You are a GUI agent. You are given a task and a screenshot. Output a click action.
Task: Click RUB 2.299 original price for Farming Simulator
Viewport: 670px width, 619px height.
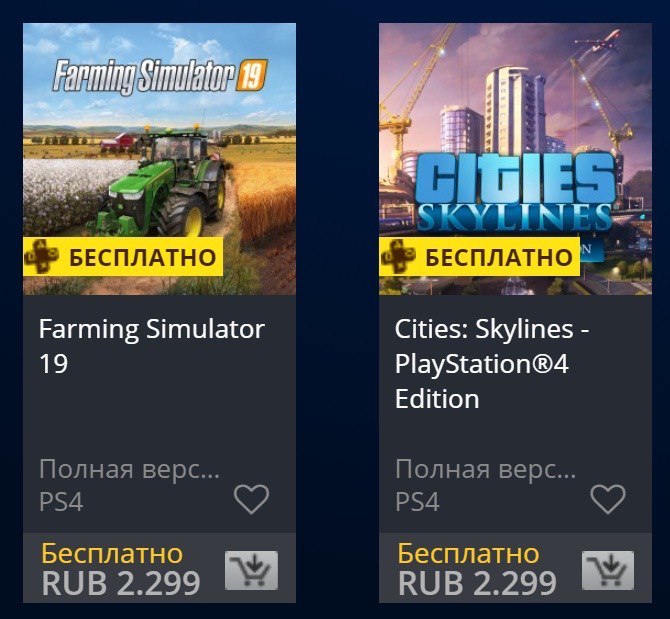click(121, 583)
